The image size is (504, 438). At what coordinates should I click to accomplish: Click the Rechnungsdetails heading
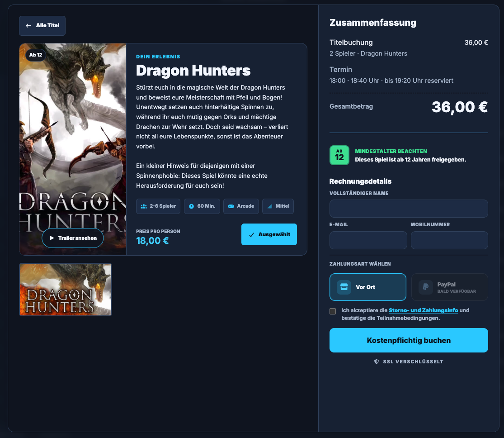click(x=360, y=181)
